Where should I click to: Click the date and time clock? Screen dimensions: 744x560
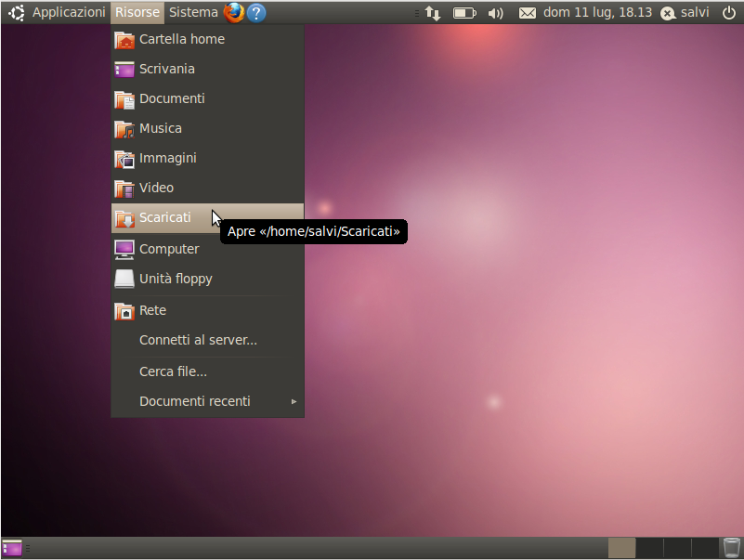597,12
